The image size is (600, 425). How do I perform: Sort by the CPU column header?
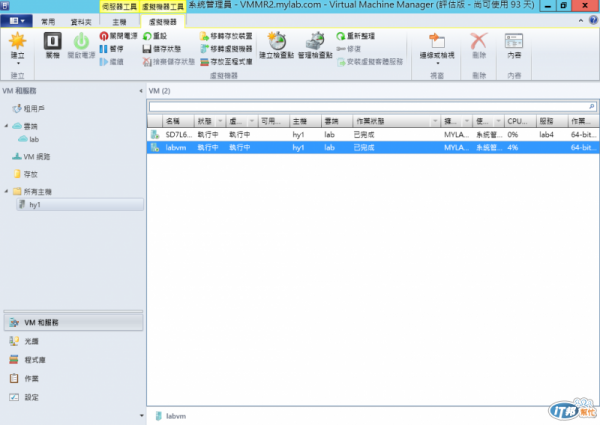(x=520, y=122)
